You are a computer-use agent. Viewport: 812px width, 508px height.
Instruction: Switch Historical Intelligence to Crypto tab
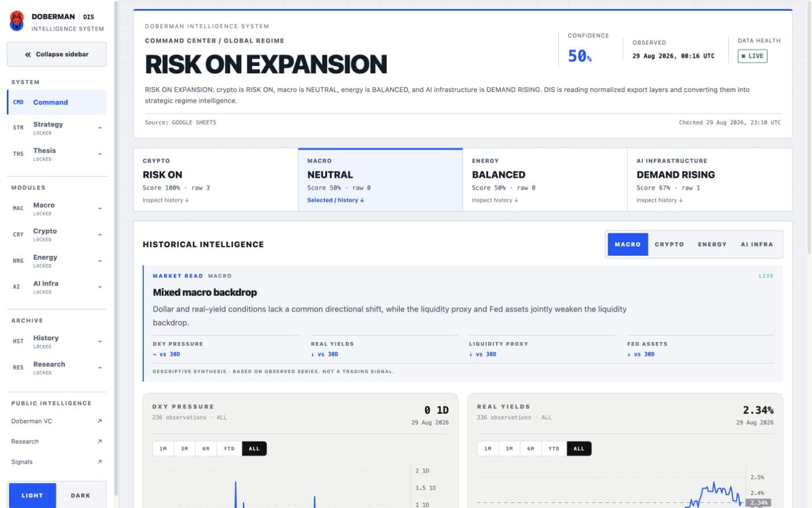pyautogui.click(x=669, y=244)
